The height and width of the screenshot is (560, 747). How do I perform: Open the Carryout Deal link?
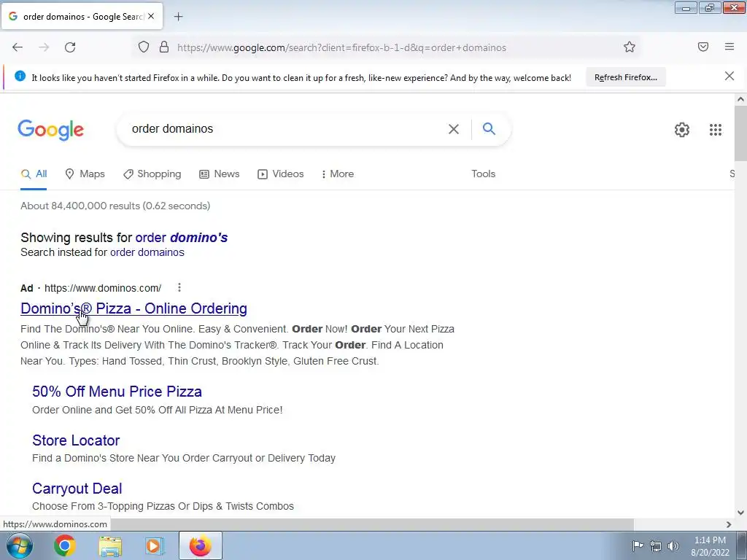77,489
